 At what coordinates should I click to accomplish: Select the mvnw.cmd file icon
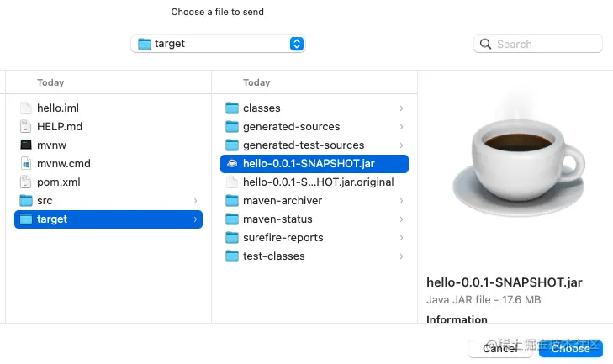26,163
